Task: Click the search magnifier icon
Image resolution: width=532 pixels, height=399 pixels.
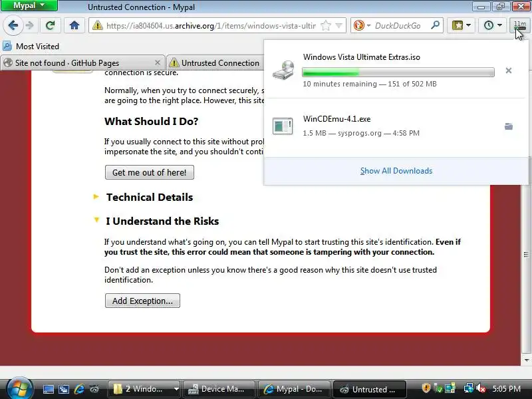Action: point(435,25)
